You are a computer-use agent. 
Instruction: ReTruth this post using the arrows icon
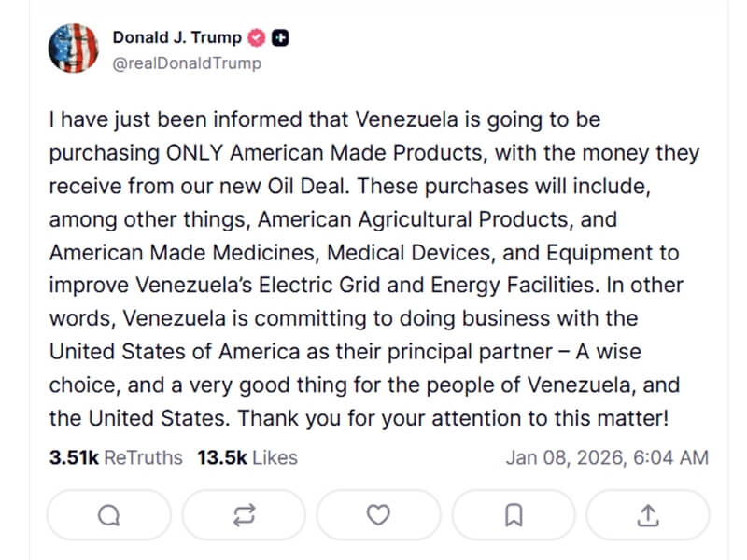pyautogui.click(x=244, y=515)
